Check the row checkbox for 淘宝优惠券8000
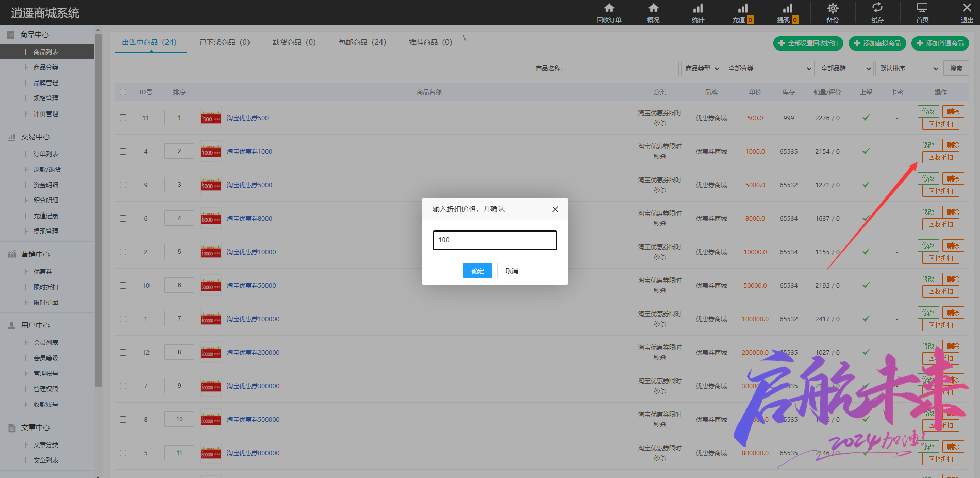 pyautogui.click(x=123, y=218)
